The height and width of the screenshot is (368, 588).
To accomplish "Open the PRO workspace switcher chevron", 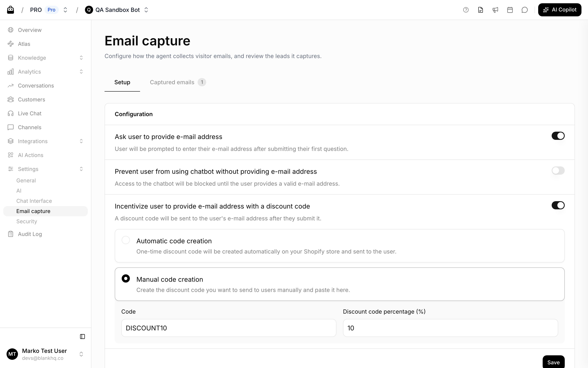I will [65, 10].
